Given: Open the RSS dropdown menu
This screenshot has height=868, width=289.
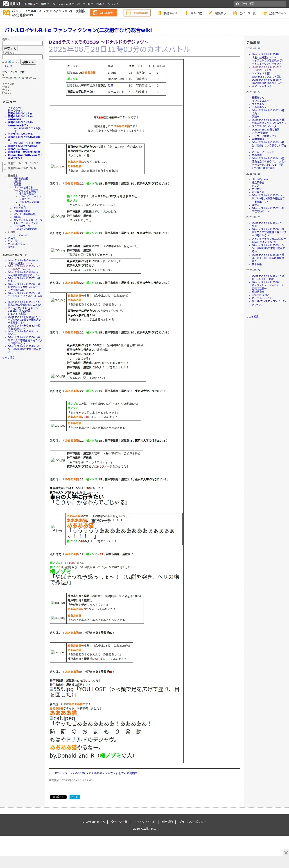Looking at the screenshot, I should pos(100,4).
